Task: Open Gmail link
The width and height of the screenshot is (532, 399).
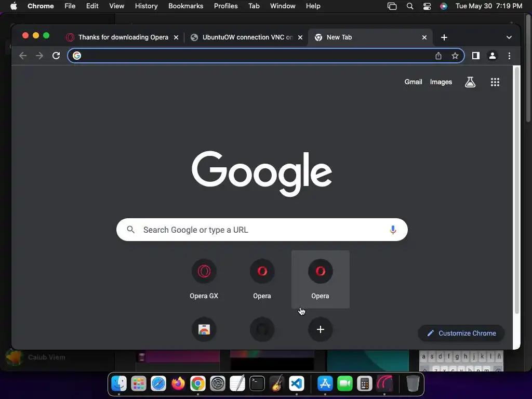Action: tap(413, 82)
